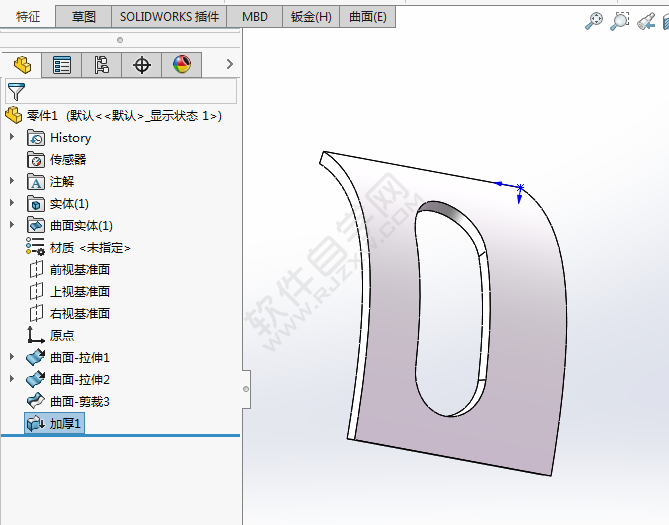Image resolution: width=669 pixels, height=525 pixels.
Task: Select the 加厚1 thicken feature
Action: (x=65, y=423)
